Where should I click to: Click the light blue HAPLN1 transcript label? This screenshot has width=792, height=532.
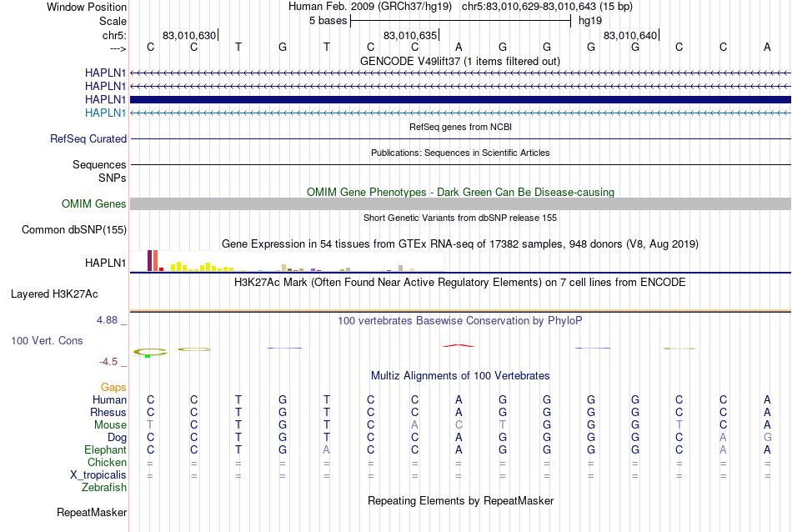(x=105, y=113)
